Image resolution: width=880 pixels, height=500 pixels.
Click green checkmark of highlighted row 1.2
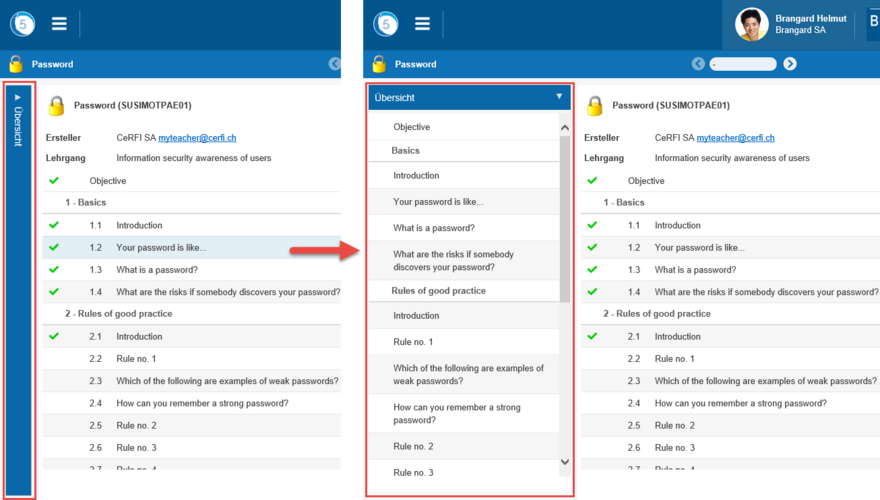click(54, 247)
